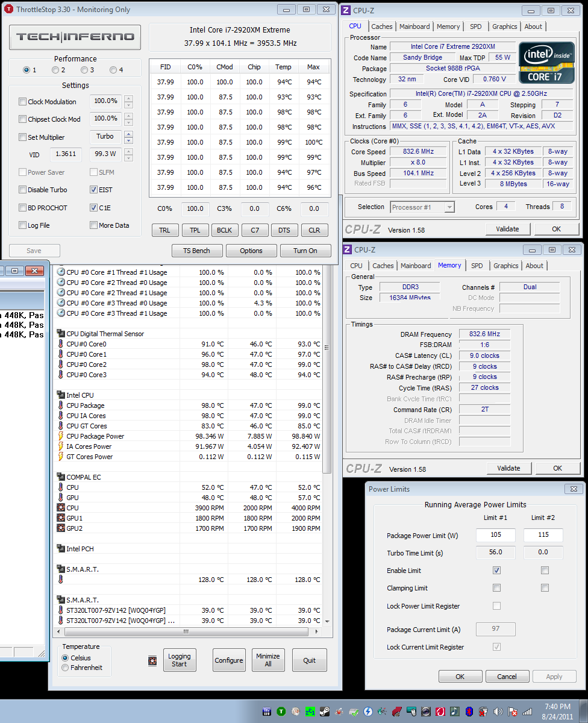Open About tab in Processor CPU-Z window
This screenshot has width=588, height=723.
pyautogui.click(x=533, y=27)
